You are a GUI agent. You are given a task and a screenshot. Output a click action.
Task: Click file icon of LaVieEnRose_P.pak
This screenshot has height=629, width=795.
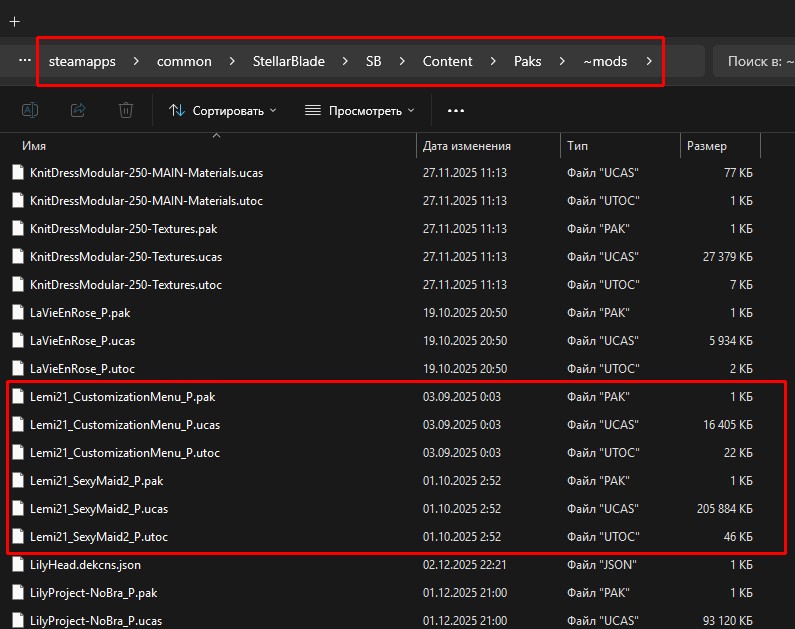coord(17,313)
